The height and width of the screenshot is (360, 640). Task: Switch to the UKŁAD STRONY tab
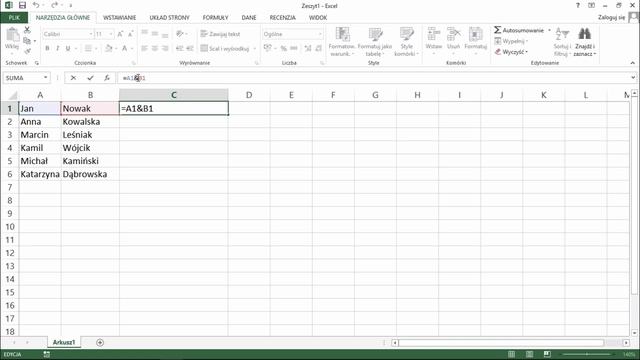[169, 18]
